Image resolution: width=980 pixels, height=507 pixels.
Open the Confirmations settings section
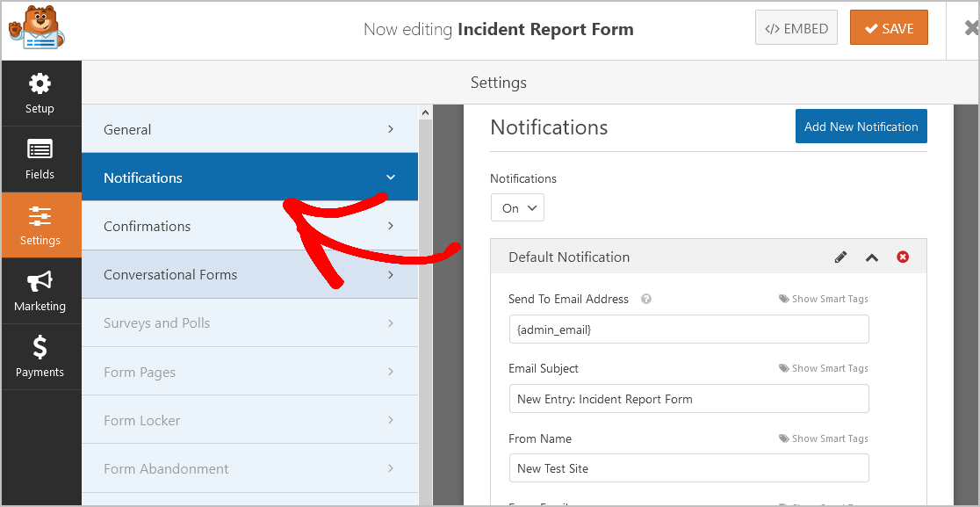tap(249, 226)
